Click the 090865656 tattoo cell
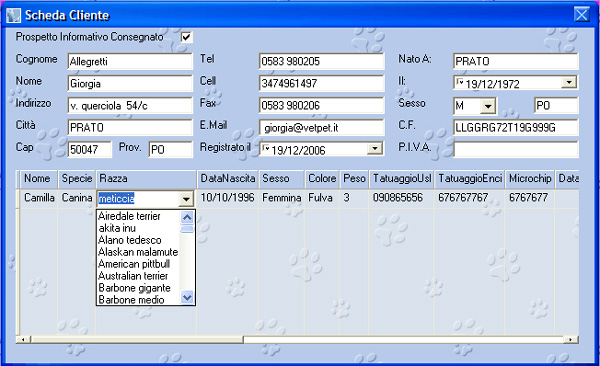Image resolution: width=600 pixels, height=366 pixels. (402, 198)
